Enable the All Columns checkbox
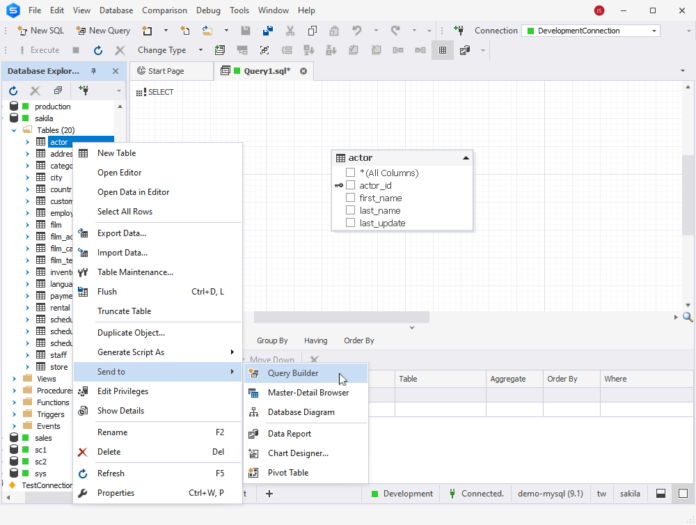 pyautogui.click(x=350, y=173)
